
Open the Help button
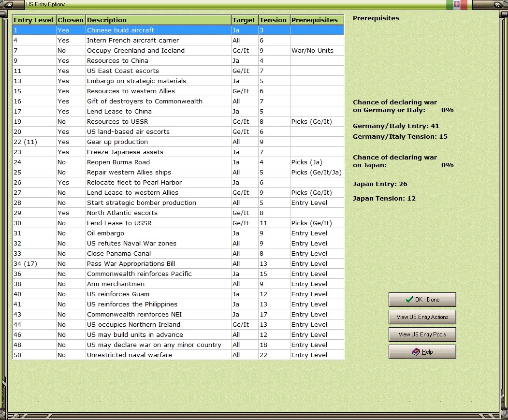click(422, 352)
